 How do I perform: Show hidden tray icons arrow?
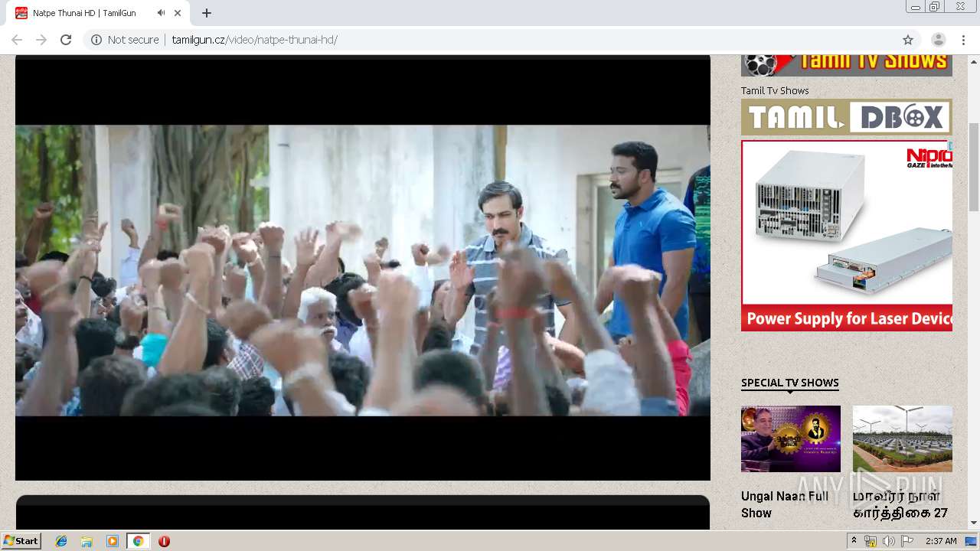pyautogui.click(x=854, y=541)
